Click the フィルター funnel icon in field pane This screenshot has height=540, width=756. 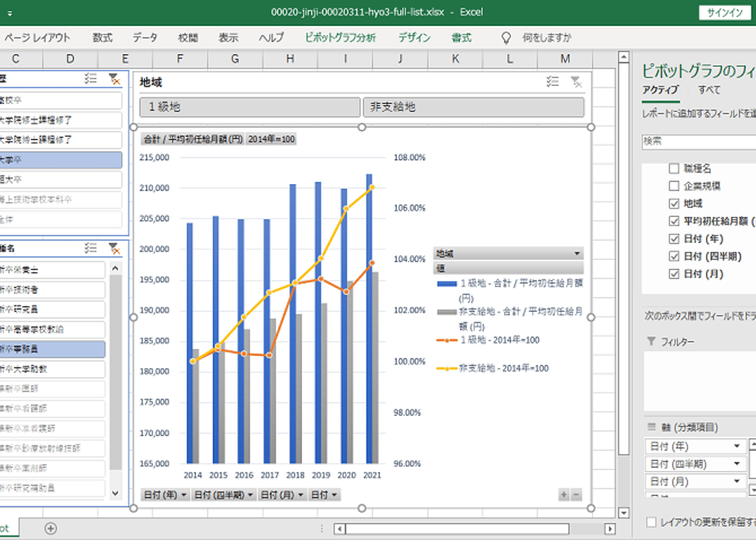point(651,341)
